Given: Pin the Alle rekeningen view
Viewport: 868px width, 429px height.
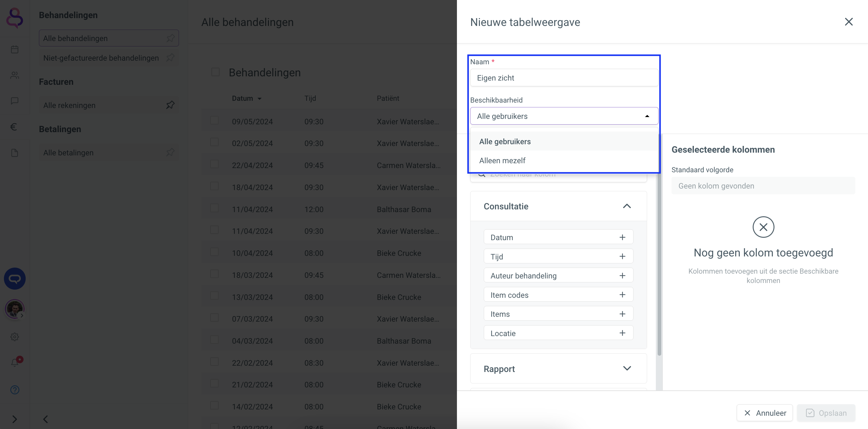Looking at the screenshot, I should point(170,105).
